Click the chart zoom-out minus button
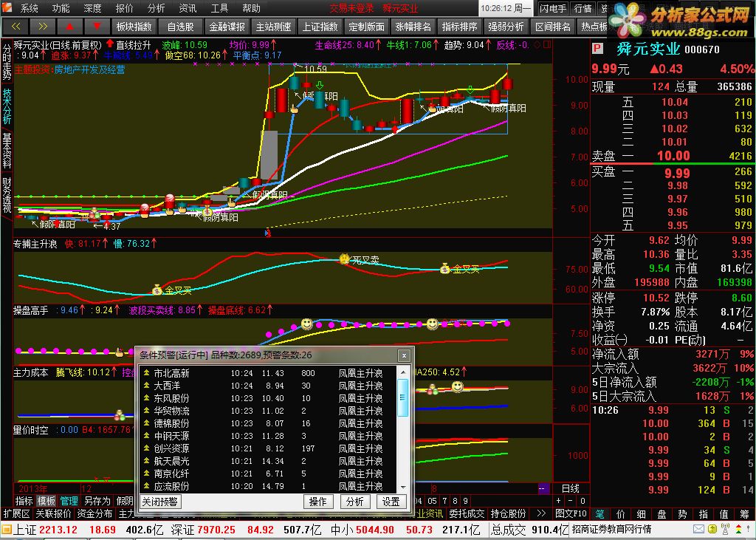 click(x=571, y=501)
